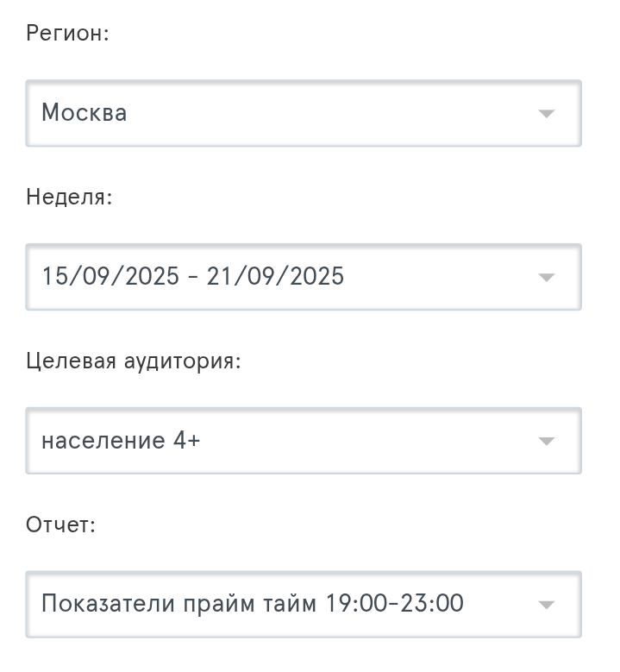Click the Целевая аудитория: label
The width and height of the screenshot is (620, 672).
(134, 361)
